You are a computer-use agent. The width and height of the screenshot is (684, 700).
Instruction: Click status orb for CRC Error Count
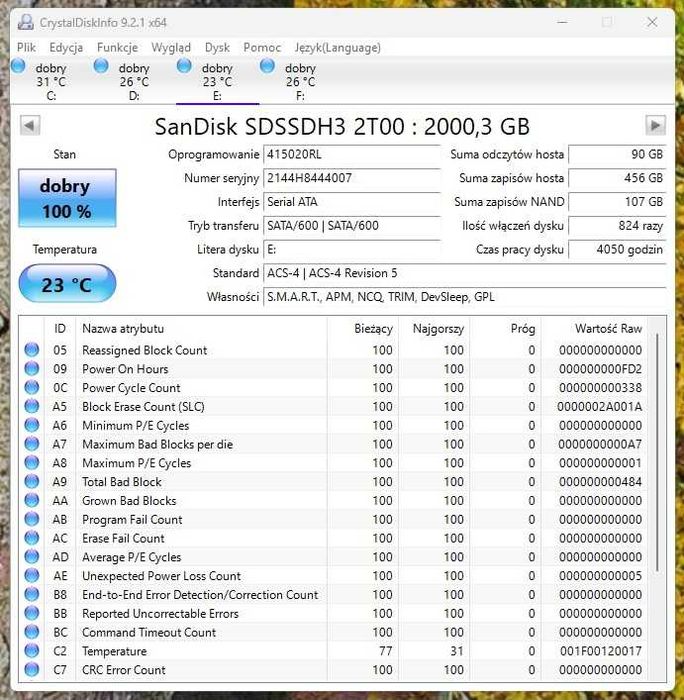[x=32, y=670]
